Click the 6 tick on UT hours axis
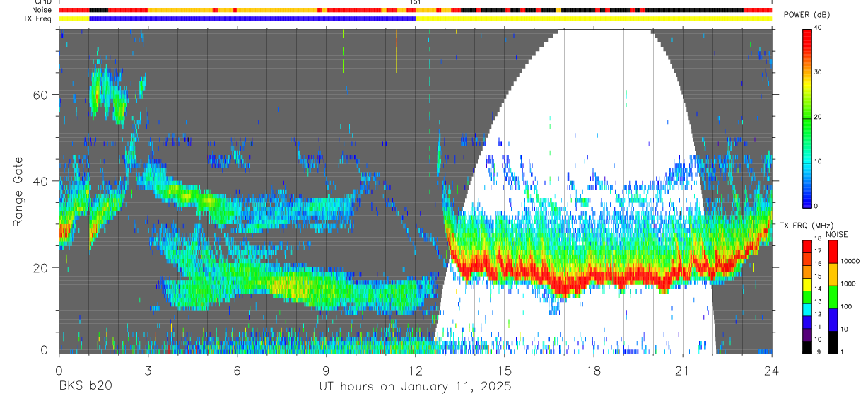 [237, 371]
